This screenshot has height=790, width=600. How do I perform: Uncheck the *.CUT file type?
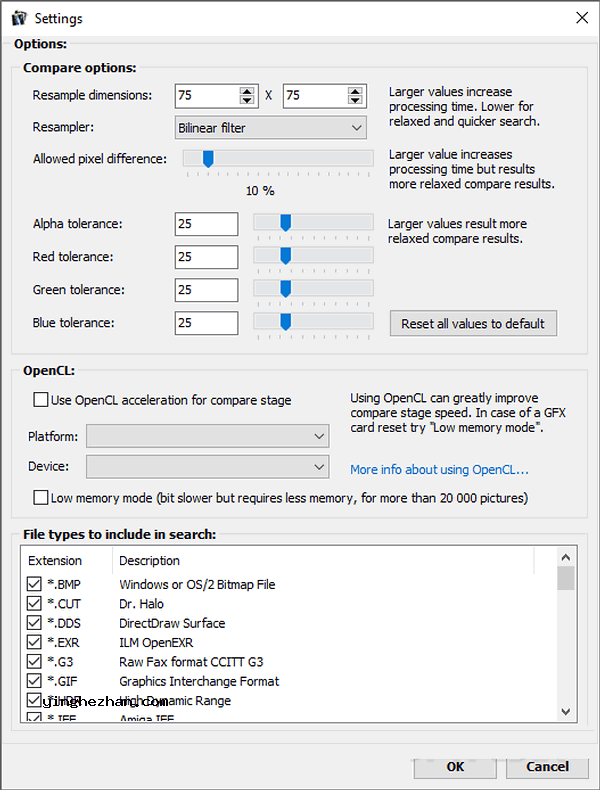(34, 603)
